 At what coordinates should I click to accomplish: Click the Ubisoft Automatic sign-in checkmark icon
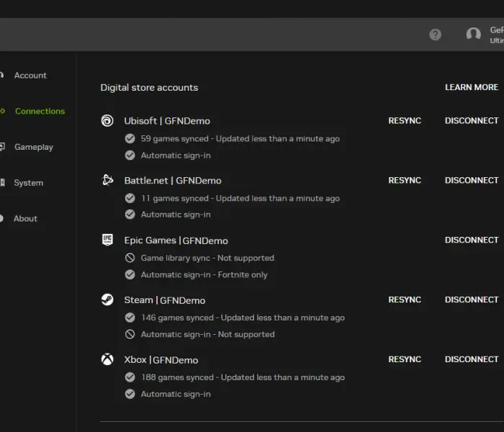coord(130,156)
